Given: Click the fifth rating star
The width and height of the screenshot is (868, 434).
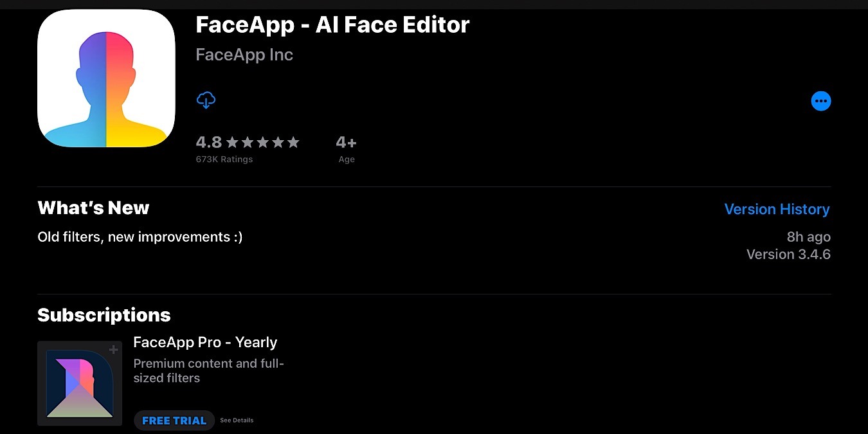Looking at the screenshot, I should coord(294,142).
